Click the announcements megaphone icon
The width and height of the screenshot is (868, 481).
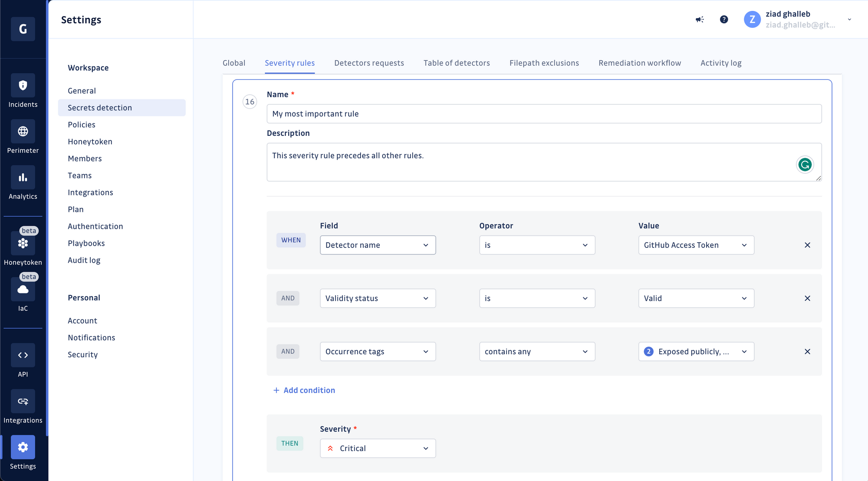pyautogui.click(x=700, y=20)
